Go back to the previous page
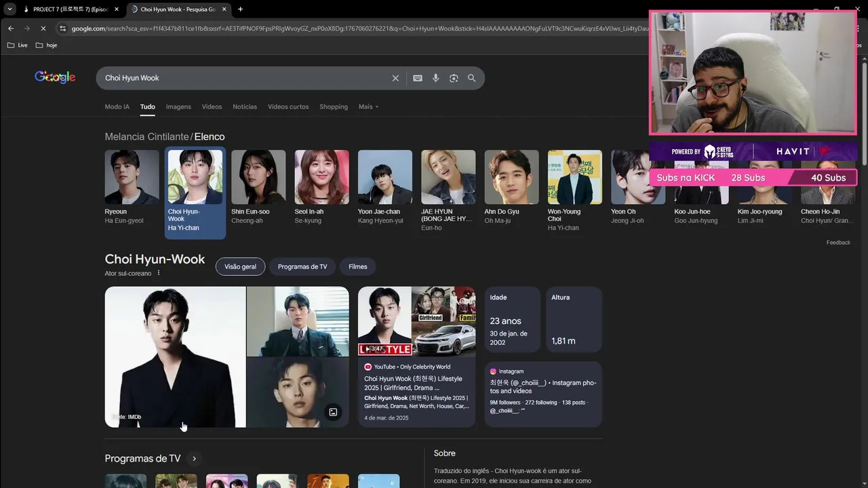868x488 pixels. [x=10, y=28]
